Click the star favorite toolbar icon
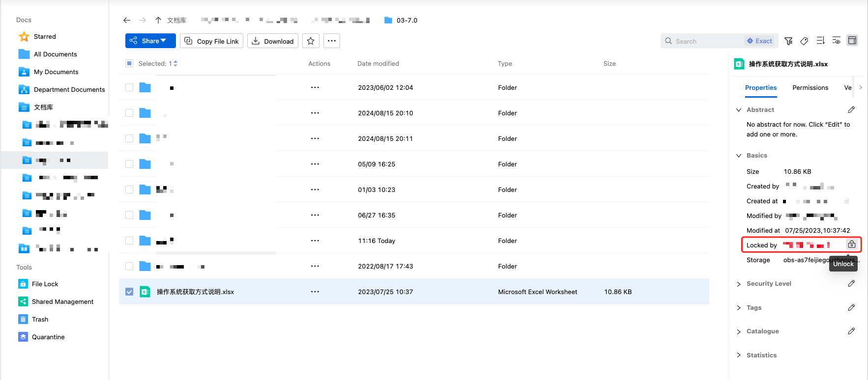This screenshot has height=380, width=868. click(311, 41)
